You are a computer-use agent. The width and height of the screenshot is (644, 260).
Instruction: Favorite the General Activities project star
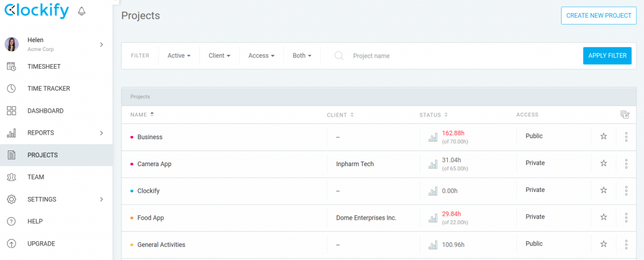tap(604, 244)
